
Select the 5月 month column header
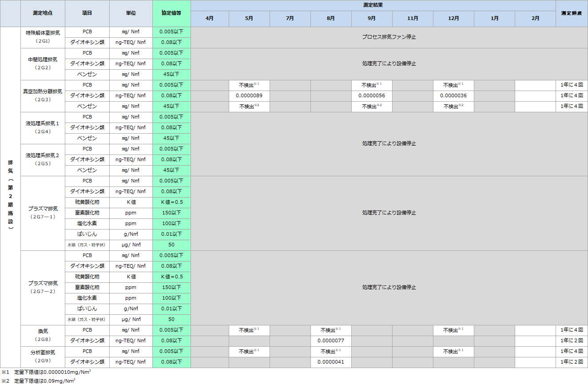tap(249, 19)
